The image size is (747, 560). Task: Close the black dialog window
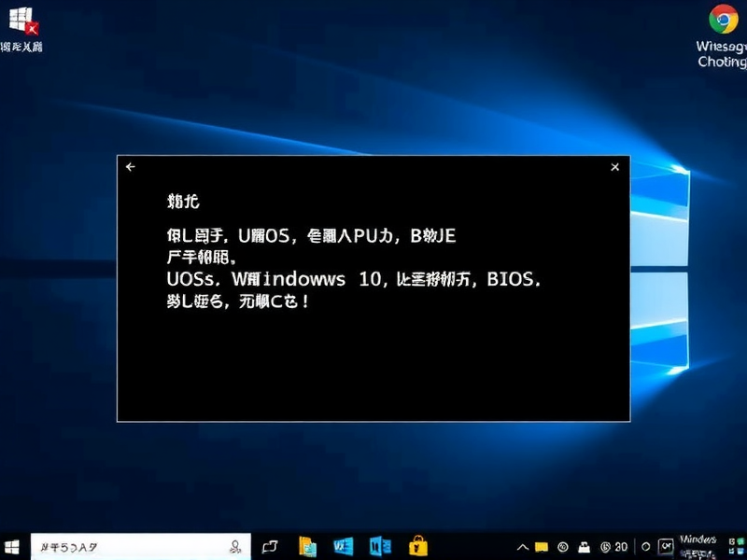click(614, 166)
